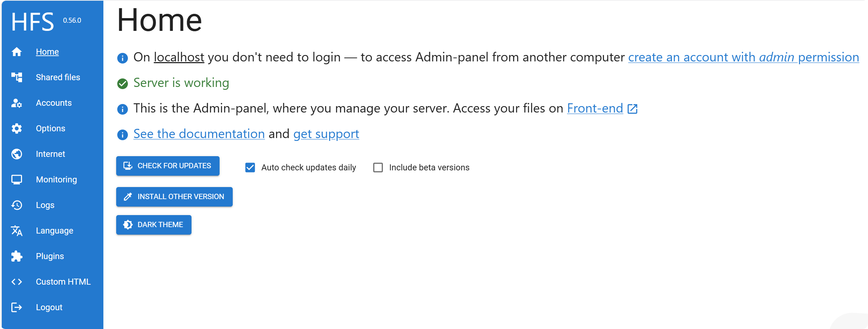Image resolution: width=868 pixels, height=329 pixels.
Task: Click the Internet globe icon
Action: click(17, 154)
